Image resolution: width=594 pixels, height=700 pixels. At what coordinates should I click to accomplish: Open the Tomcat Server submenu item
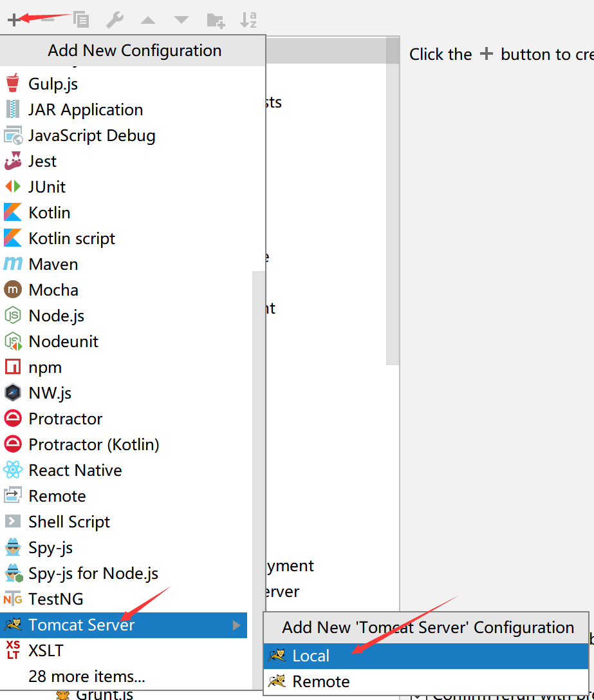pyautogui.click(x=123, y=625)
